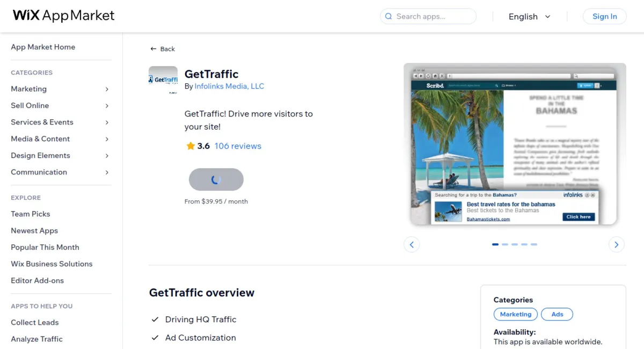Show the next screenshot with right arrow
644x349 pixels.
point(617,244)
